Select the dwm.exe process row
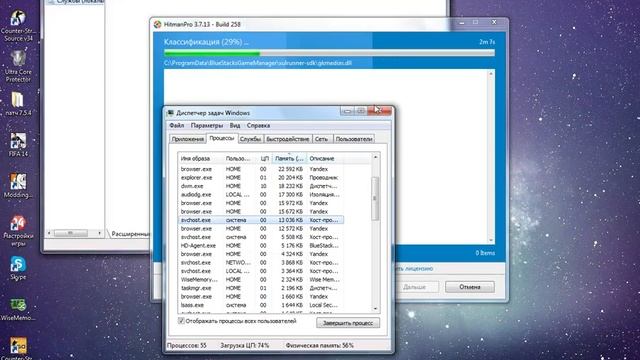Viewport: 640px width, 360px height. click(x=260, y=186)
